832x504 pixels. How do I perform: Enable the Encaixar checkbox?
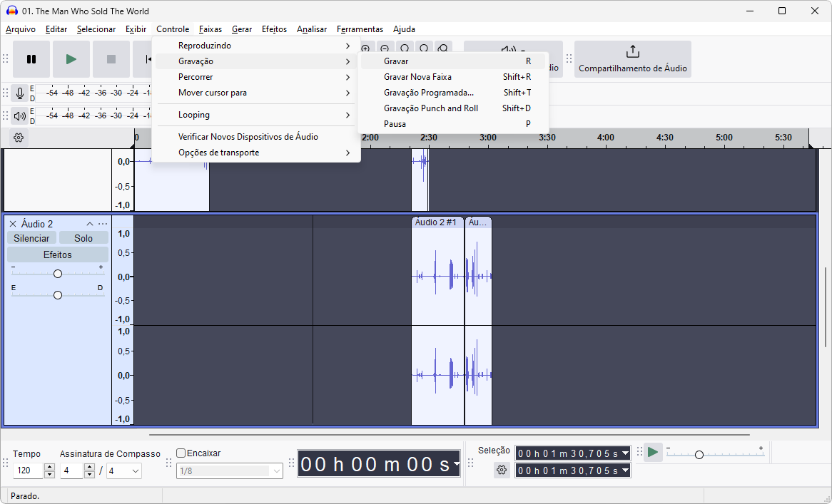click(181, 453)
